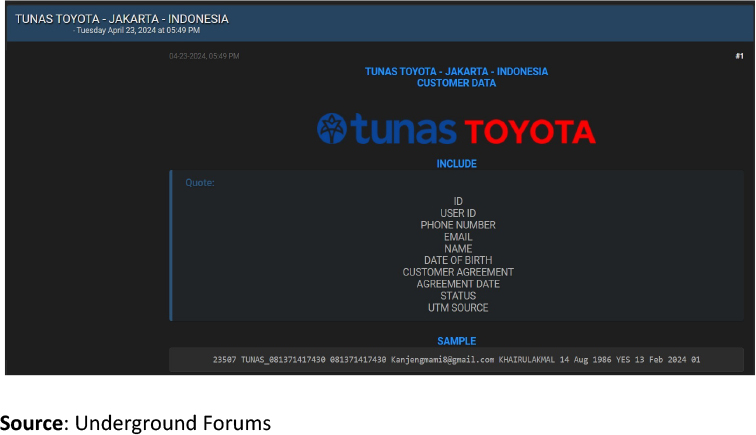This screenshot has height=435, width=756.
Task: Click the 'STATUS' line in the quote
Action: coord(458,296)
